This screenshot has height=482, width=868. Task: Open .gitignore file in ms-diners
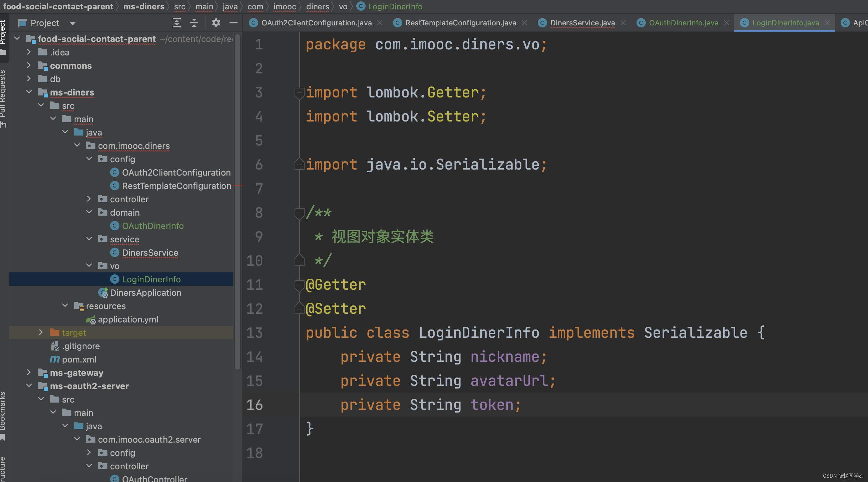[80, 346]
